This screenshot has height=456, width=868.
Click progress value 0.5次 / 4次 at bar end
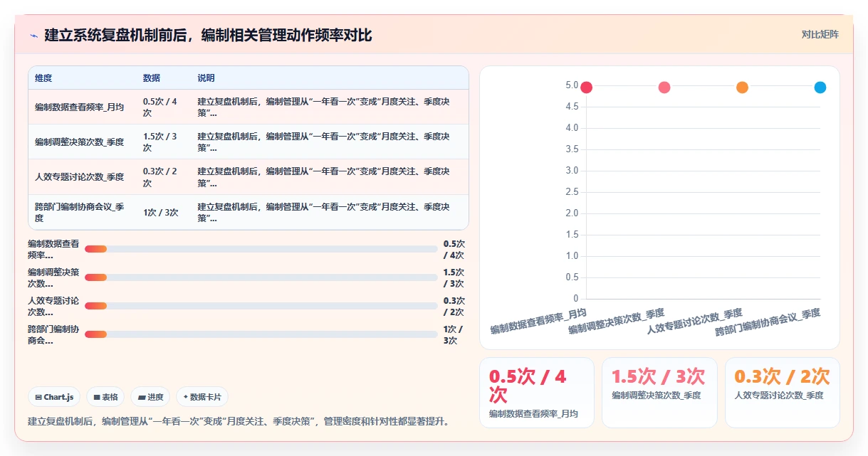click(454, 249)
